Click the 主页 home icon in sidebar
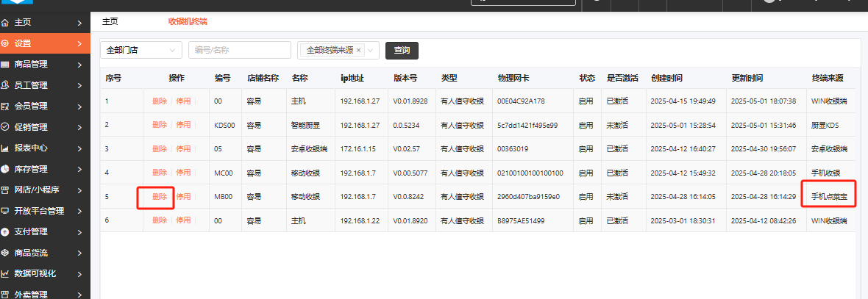Viewport: 868px width, 299px height. click(x=6, y=23)
